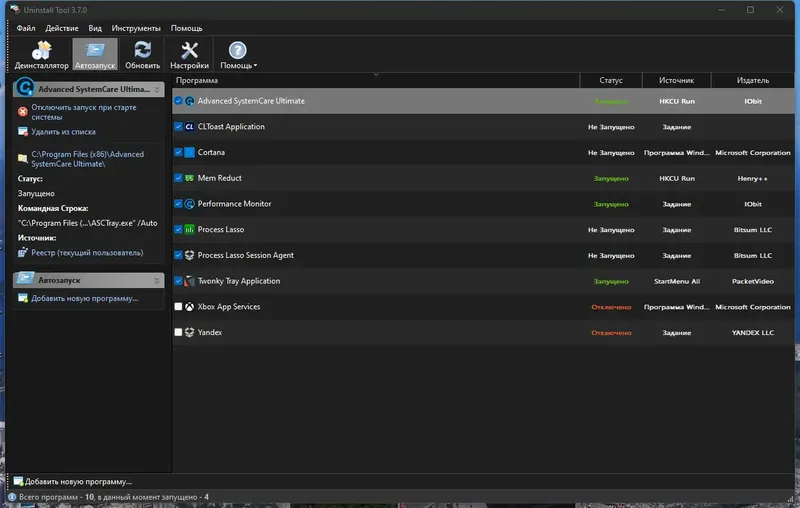
Task: Click the CLToast Application row icon
Action: point(189,126)
